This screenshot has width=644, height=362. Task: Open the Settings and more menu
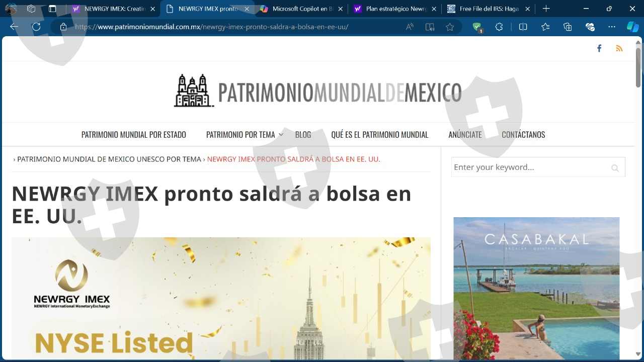(x=612, y=27)
